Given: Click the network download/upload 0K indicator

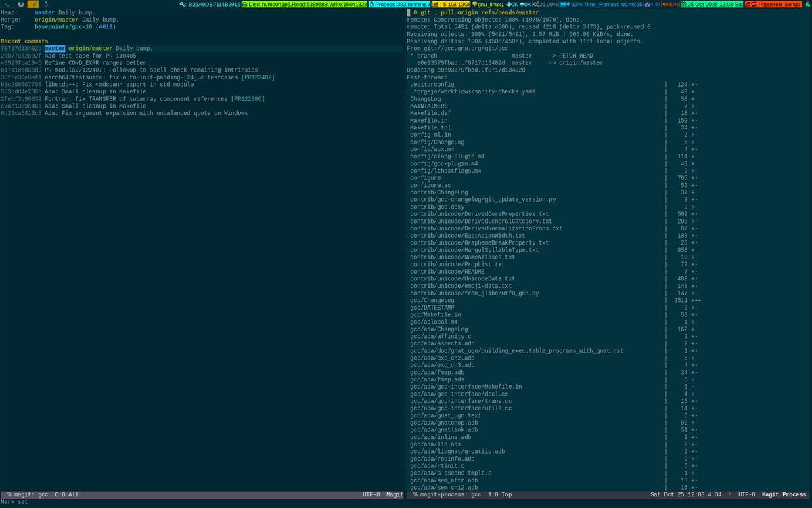Looking at the screenshot, I should point(519,4).
